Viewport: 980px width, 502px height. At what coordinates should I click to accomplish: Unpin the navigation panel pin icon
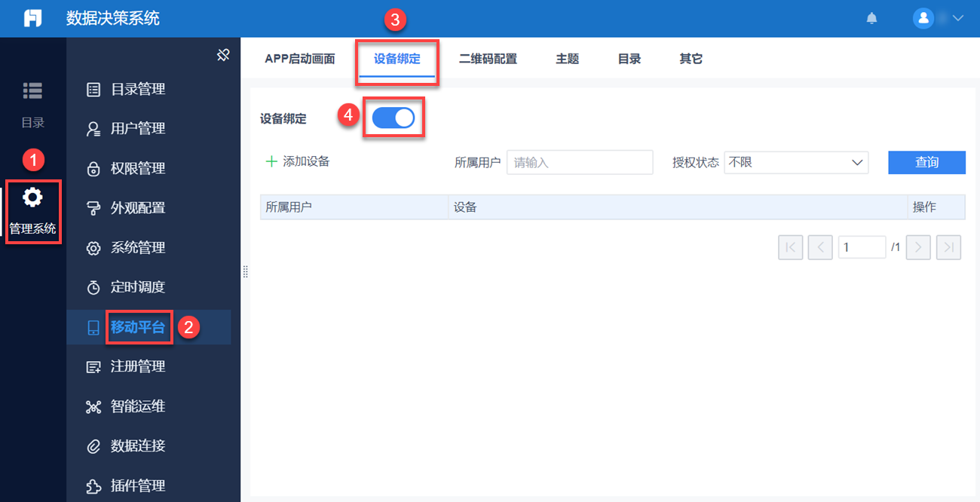223,55
